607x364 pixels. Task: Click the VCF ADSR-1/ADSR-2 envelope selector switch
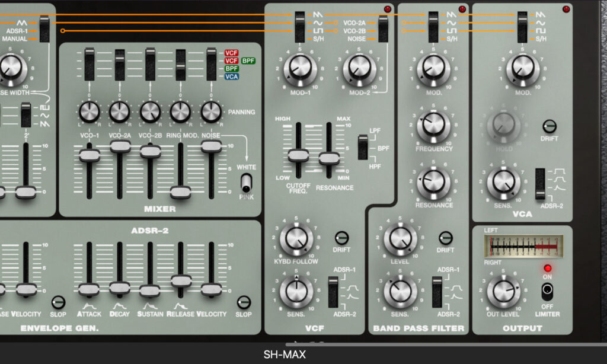point(333,291)
